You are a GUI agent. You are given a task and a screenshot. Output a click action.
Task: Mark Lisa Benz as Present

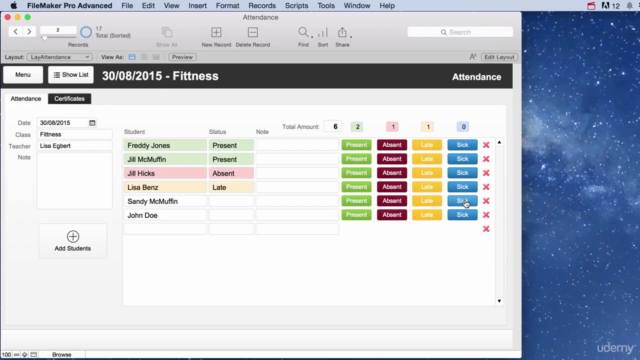356,187
